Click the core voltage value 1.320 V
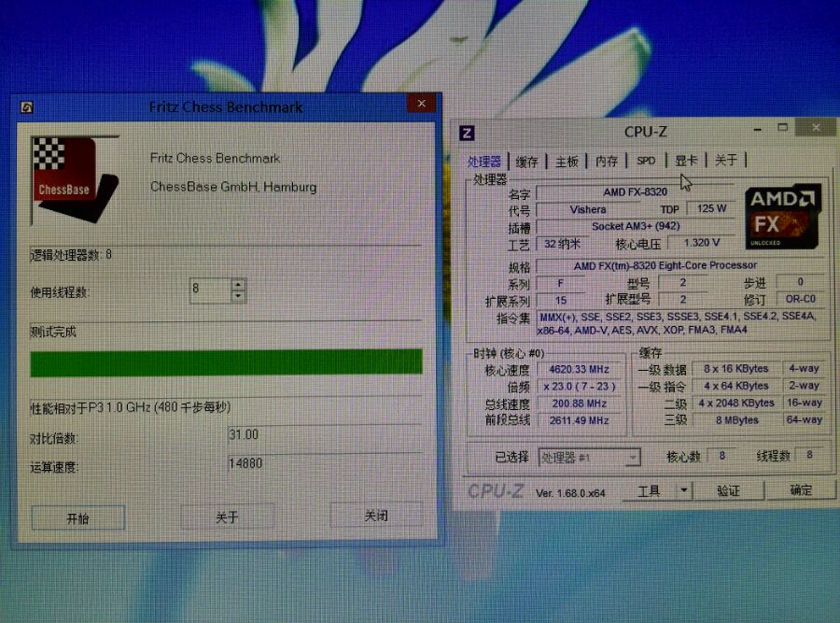The width and height of the screenshot is (840, 623). pos(702,243)
